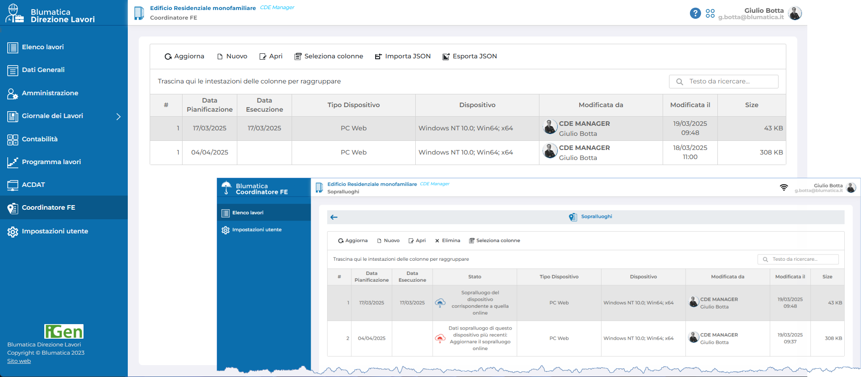Click Aggiorna in the upper toolbar
The height and width of the screenshot is (377, 868).
184,57
